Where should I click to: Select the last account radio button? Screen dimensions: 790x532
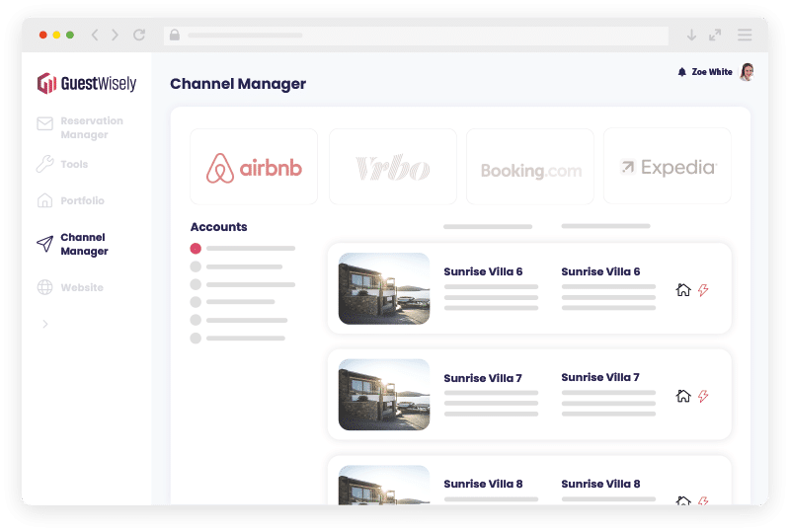click(196, 339)
